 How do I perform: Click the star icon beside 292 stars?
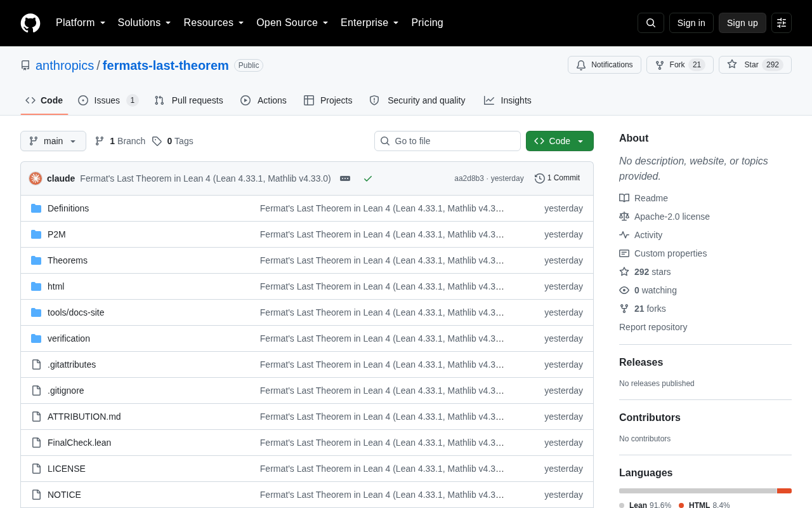(x=624, y=272)
